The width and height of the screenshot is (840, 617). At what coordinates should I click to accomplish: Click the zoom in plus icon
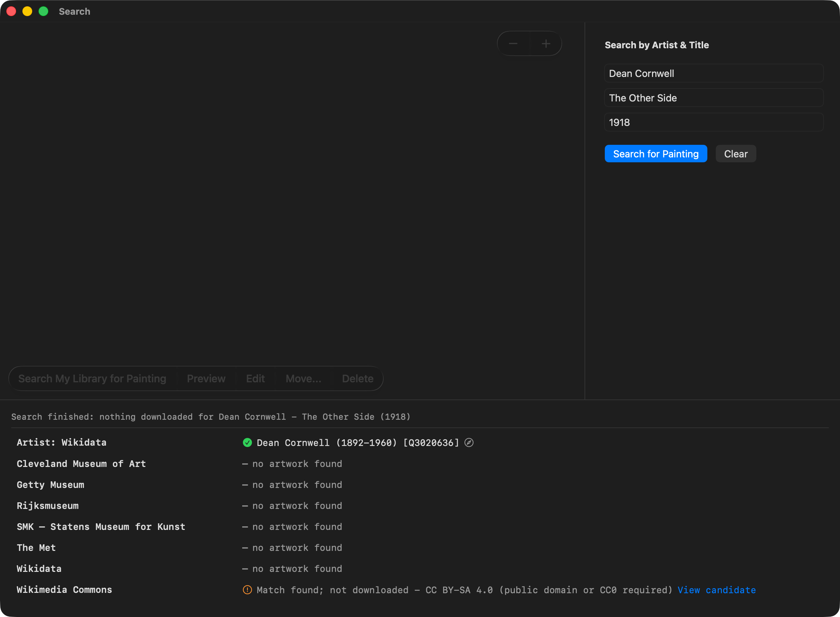click(x=546, y=44)
